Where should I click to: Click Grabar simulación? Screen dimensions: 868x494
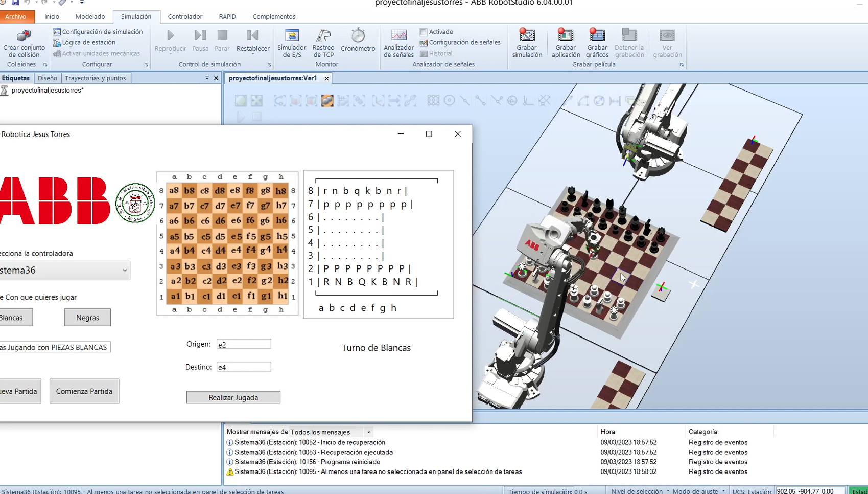point(527,43)
